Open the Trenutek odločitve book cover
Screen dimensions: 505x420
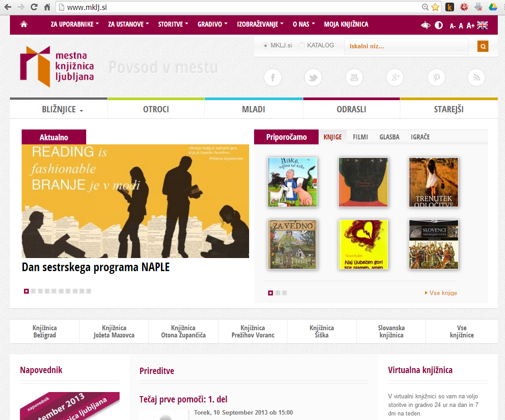pyautogui.click(x=434, y=182)
